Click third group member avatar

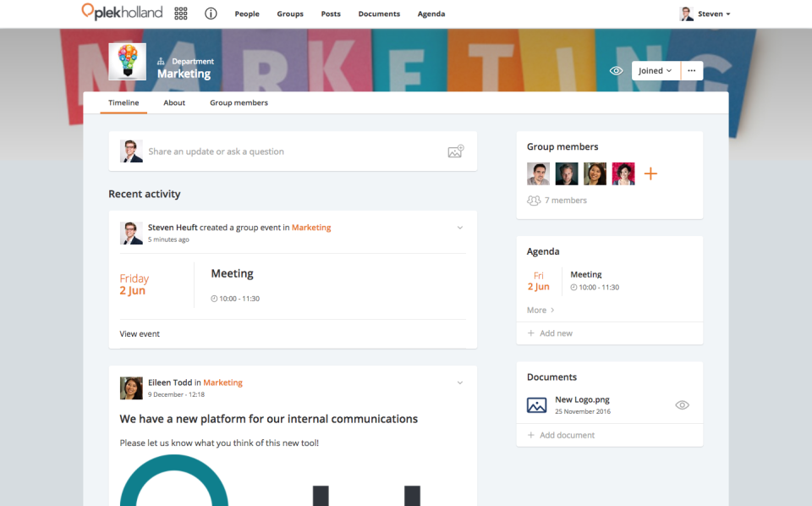(x=595, y=174)
